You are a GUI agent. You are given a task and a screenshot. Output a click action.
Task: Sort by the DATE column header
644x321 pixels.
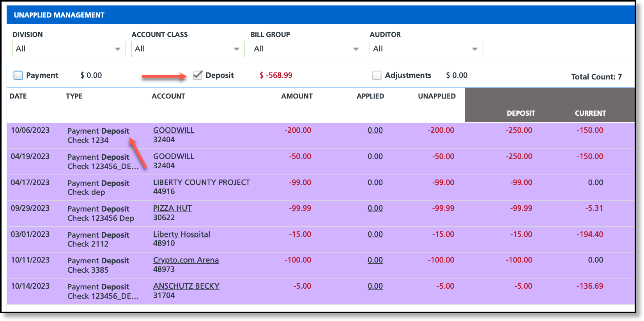click(18, 96)
